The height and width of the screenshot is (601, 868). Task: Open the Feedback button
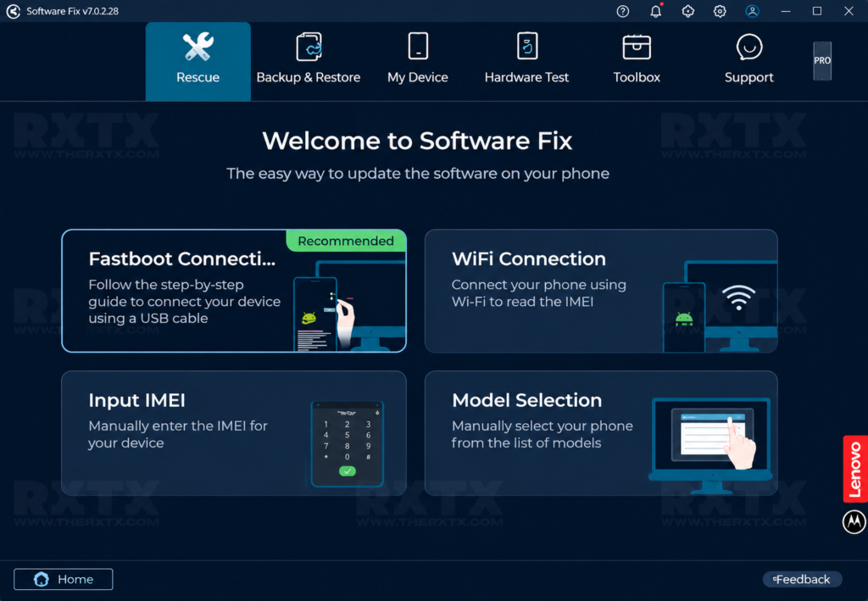802,579
